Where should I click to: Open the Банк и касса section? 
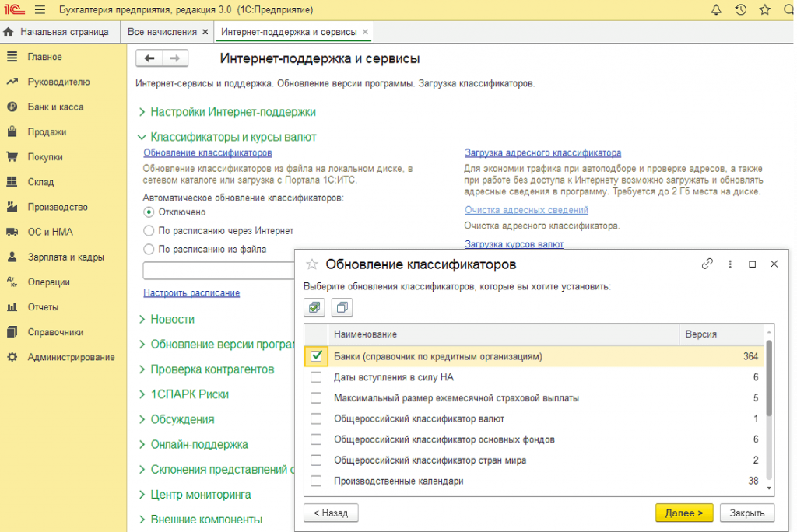pos(55,107)
